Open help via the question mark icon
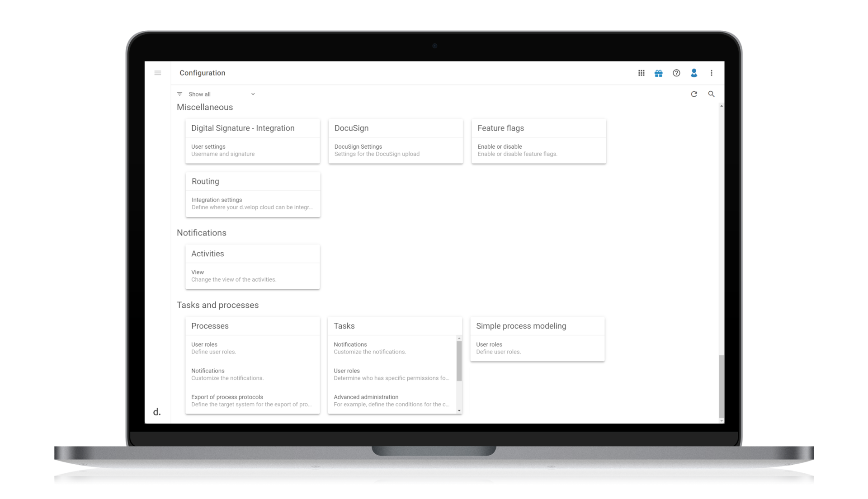This screenshot has width=868, height=499. coord(676,73)
